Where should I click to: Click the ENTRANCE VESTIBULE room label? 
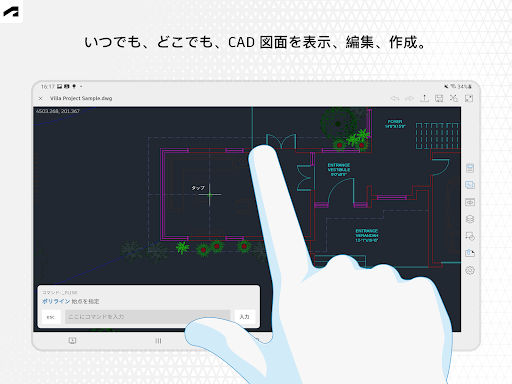pos(339,170)
